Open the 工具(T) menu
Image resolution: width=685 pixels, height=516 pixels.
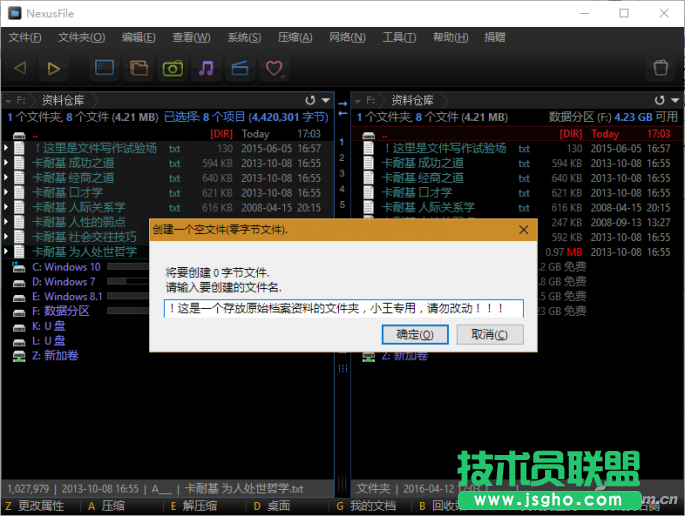pos(399,38)
